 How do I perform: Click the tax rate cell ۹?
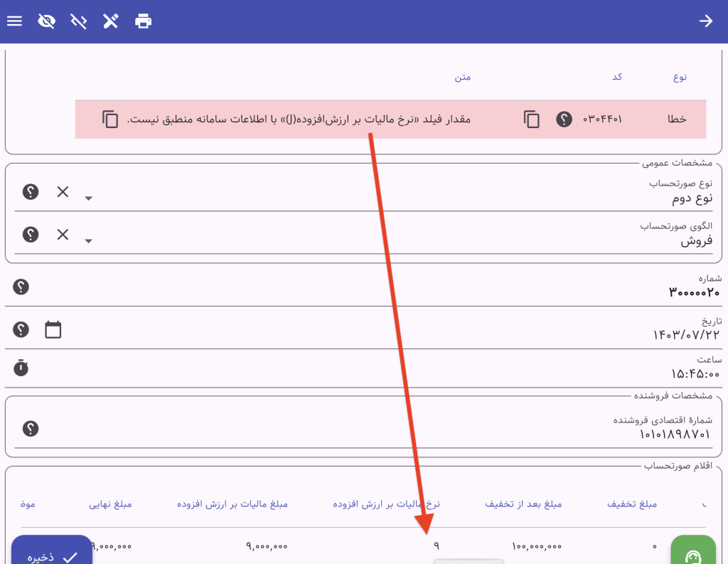[x=437, y=547]
